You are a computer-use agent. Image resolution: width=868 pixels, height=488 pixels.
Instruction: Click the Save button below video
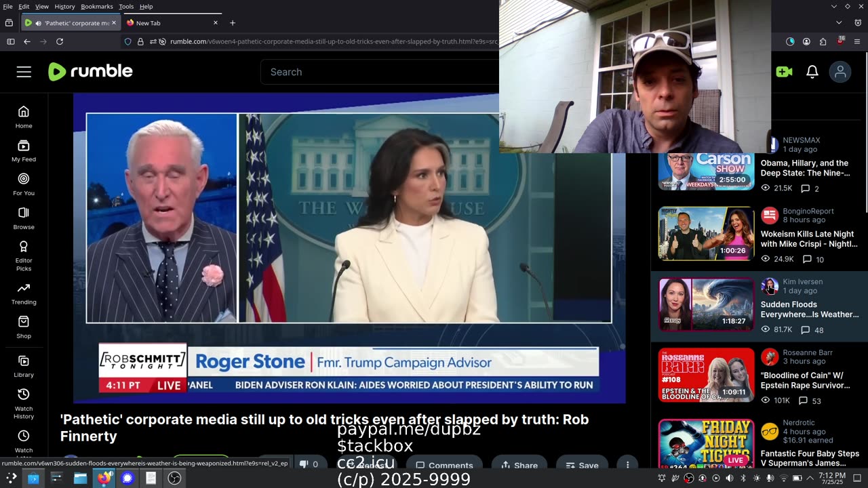click(x=580, y=465)
